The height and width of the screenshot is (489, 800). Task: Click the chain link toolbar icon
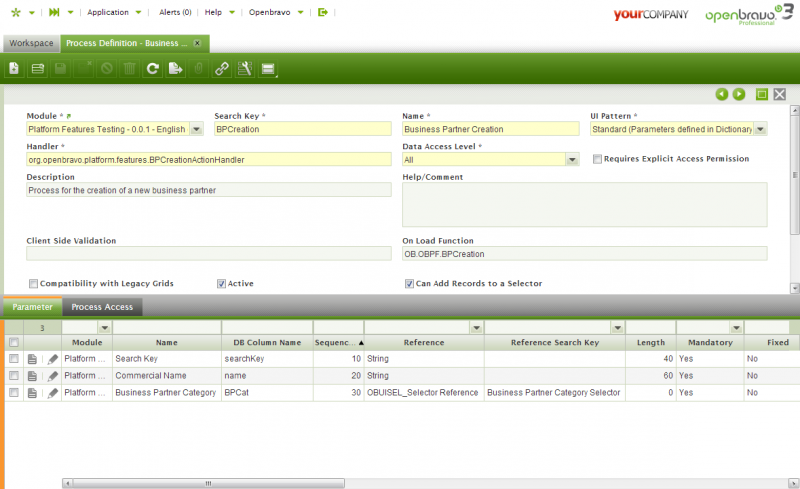(x=222, y=69)
